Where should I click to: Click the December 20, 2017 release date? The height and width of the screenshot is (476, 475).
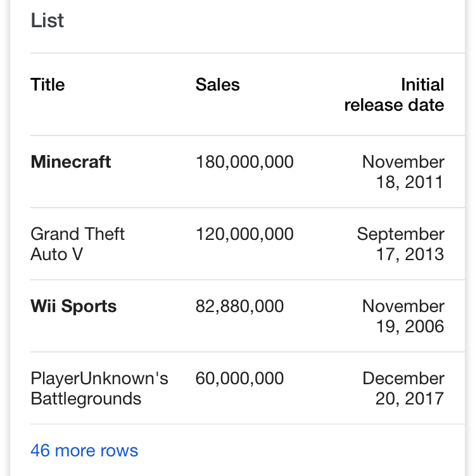click(x=403, y=389)
